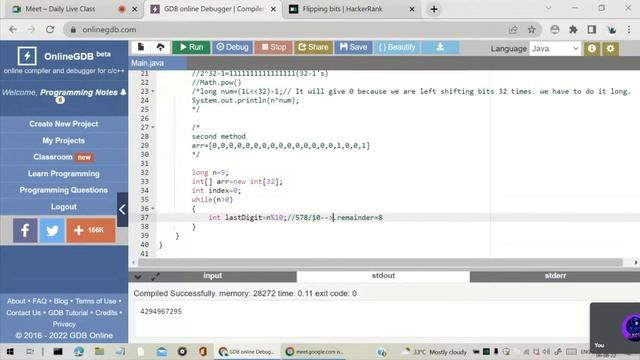Expand output panel to fullscreen icon
This screenshot has width=640, height=360.
click(x=156, y=277)
